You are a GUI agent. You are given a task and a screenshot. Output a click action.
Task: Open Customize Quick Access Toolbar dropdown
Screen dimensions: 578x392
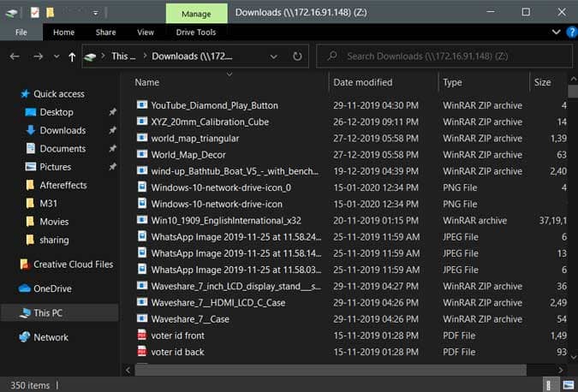[96, 12]
